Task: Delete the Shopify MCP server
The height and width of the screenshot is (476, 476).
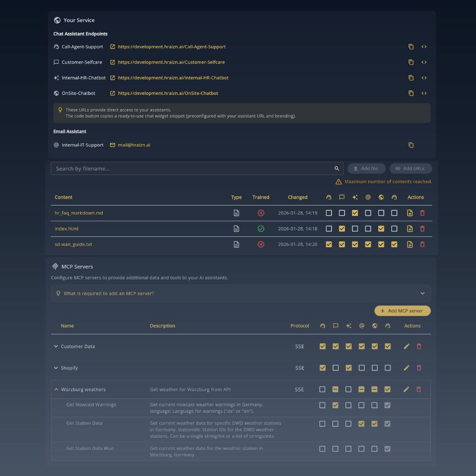Action: pyautogui.click(x=418, y=368)
